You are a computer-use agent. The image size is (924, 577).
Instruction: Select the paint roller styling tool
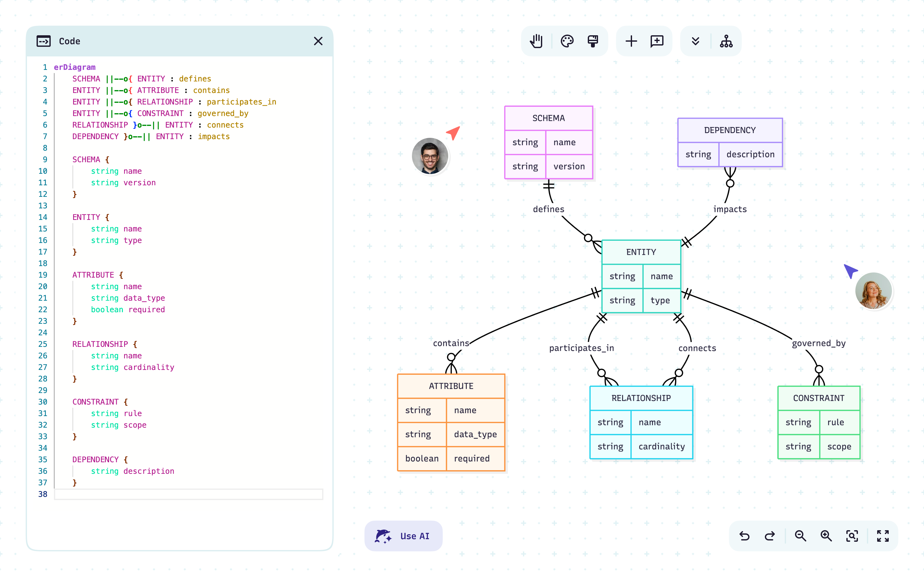tap(592, 41)
